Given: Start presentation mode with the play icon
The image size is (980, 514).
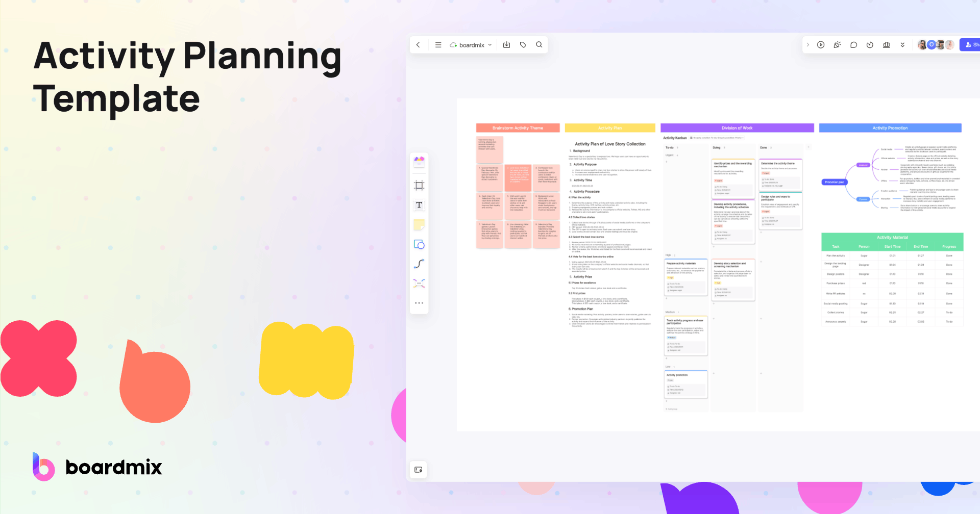Looking at the screenshot, I should [821, 44].
